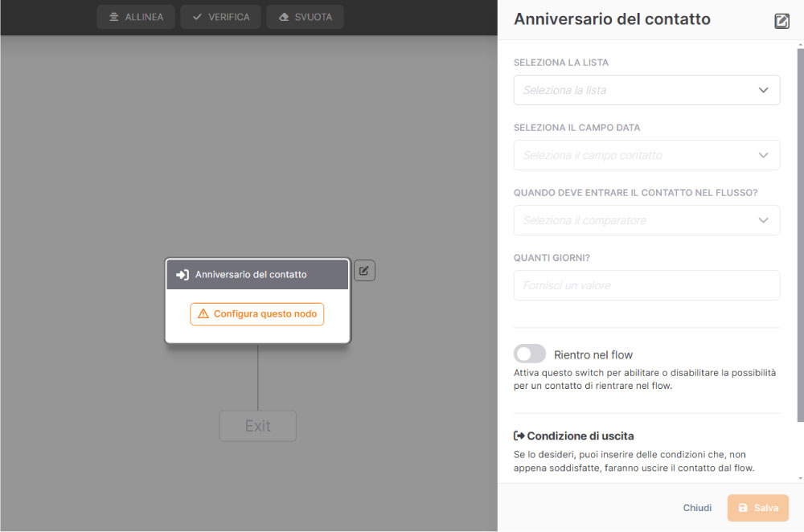The height and width of the screenshot is (532, 804).
Task: Click the side panel vertical scrollbar
Action: coord(800,234)
